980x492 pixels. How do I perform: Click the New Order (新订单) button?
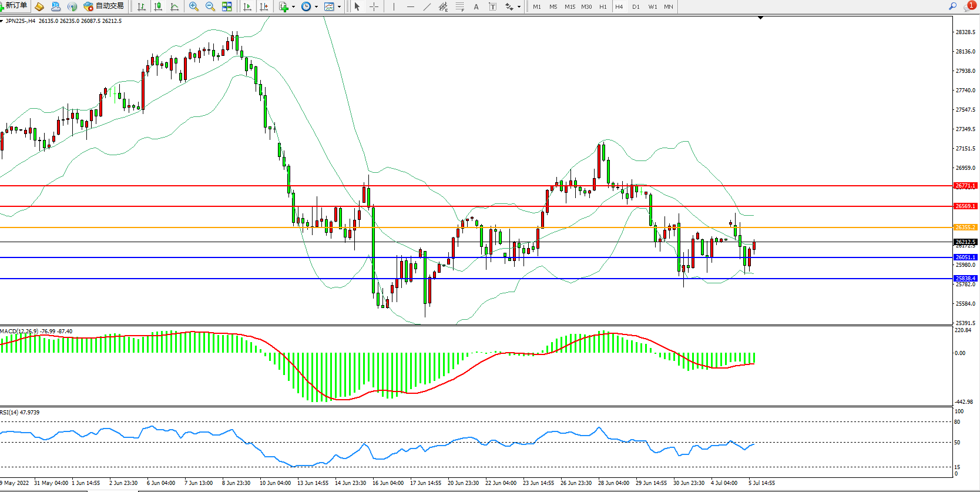(14, 6)
